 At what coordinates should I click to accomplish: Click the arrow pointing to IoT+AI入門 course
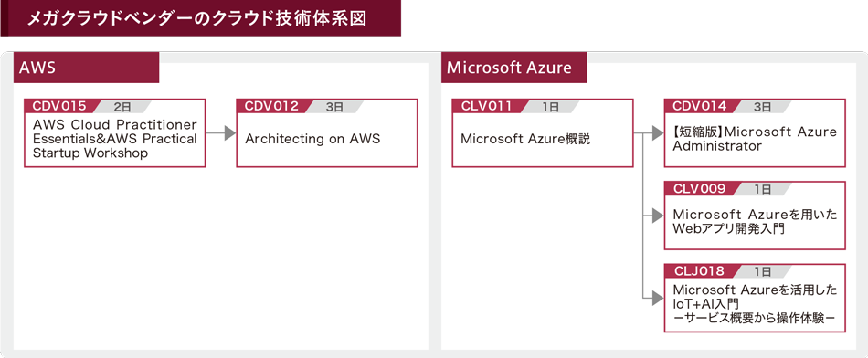(x=657, y=298)
